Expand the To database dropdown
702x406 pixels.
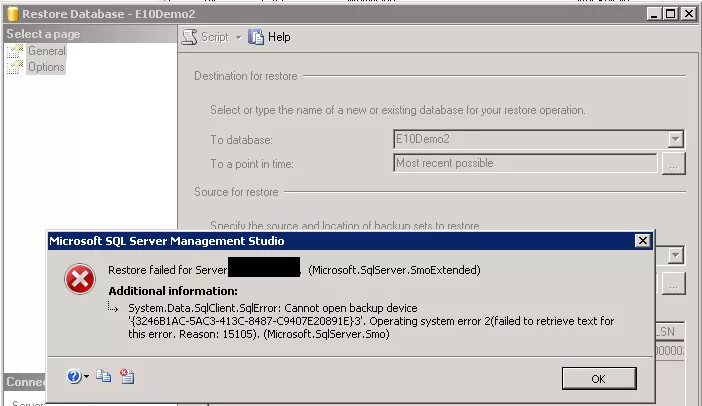click(x=675, y=139)
